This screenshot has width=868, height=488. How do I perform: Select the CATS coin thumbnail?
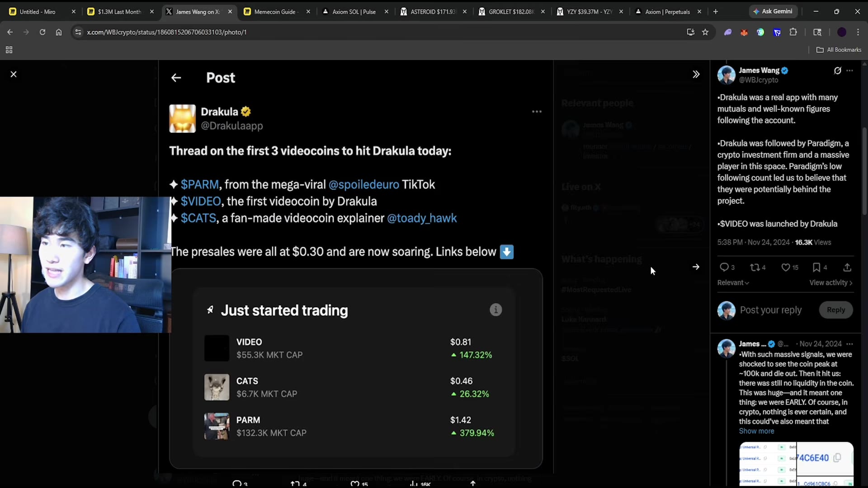(217, 387)
